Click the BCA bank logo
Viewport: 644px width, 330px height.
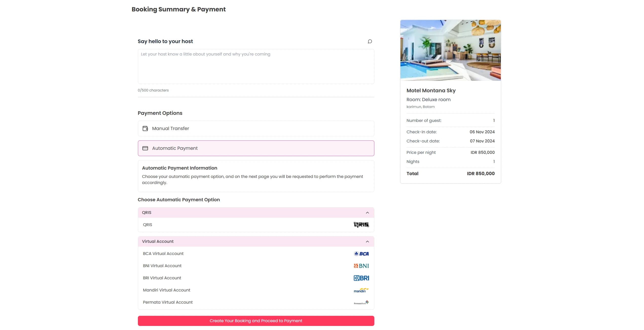(361, 254)
